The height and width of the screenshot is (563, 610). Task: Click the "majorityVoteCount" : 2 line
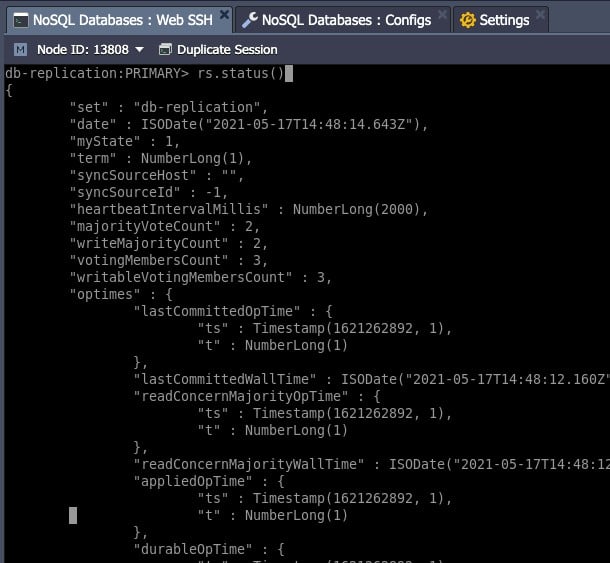165,226
